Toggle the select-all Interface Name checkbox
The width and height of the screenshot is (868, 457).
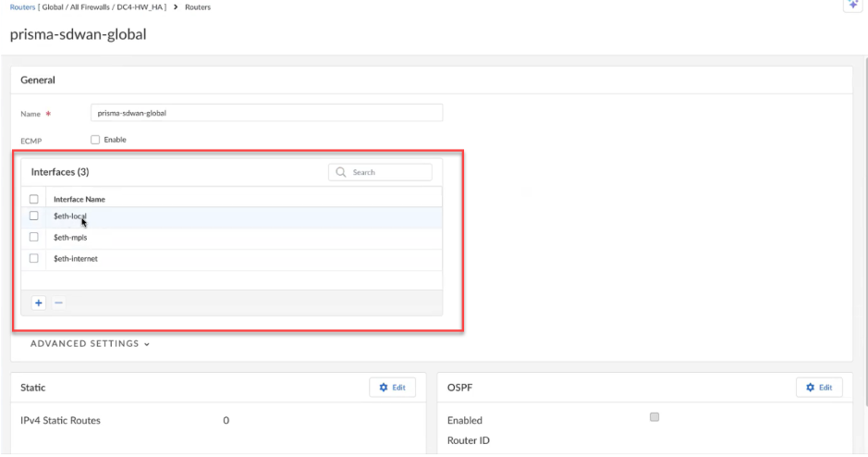click(x=34, y=199)
